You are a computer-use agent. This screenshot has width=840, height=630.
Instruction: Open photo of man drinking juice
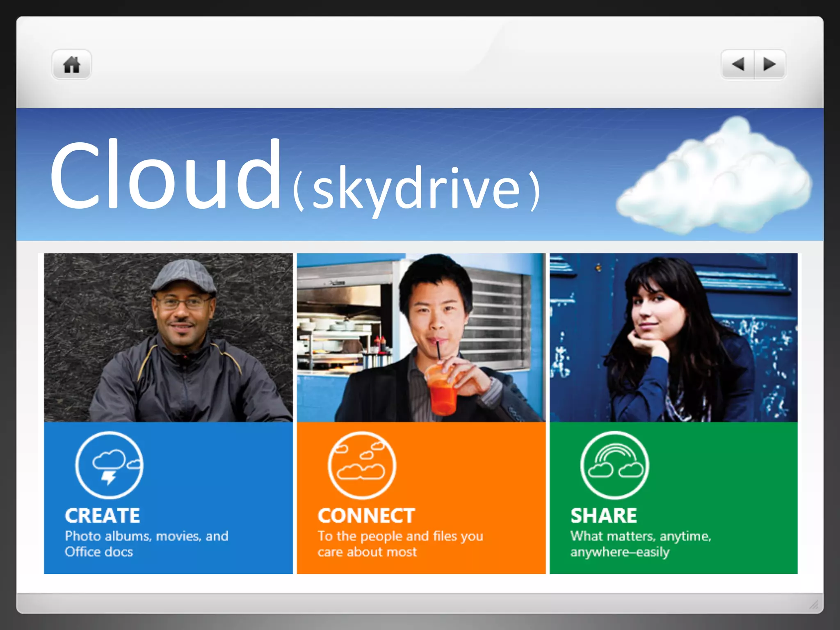click(x=421, y=337)
